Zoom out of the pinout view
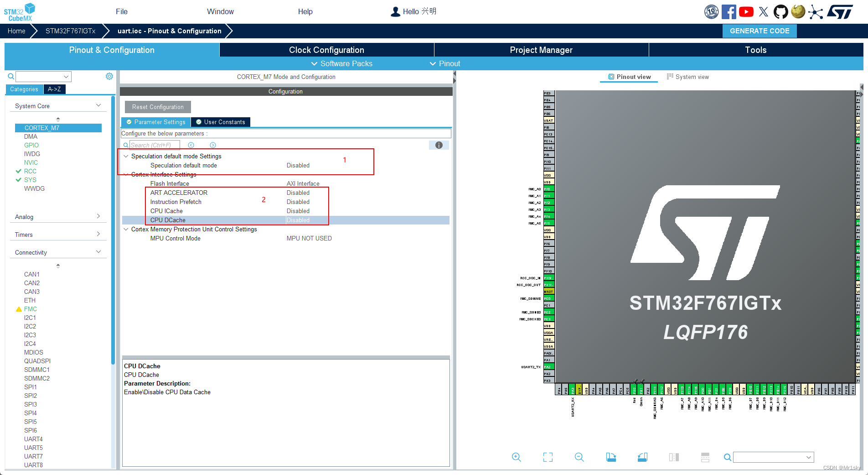The width and height of the screenshot is (868, 475). click(579, 457)
